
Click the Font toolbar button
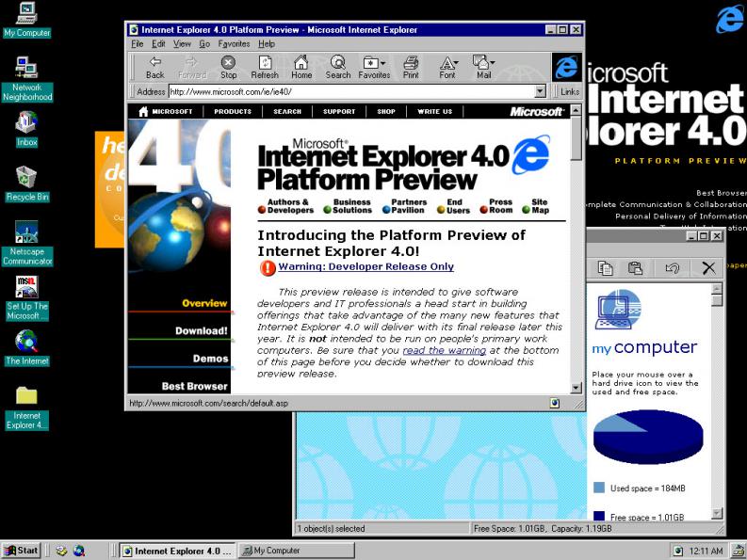[447, 67]
